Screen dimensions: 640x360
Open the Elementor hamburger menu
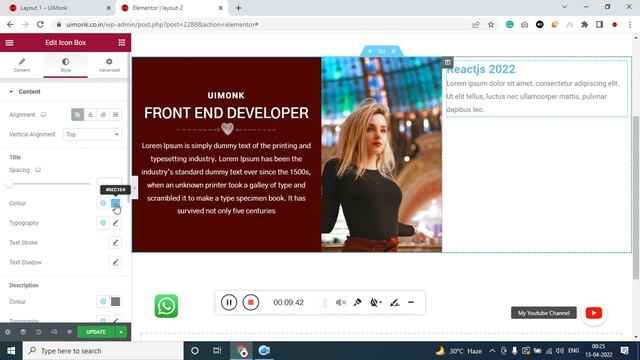[x=9, y=42]
